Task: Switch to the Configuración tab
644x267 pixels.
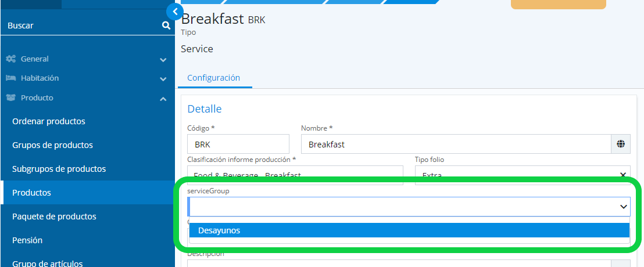Action: click(213, 78)
